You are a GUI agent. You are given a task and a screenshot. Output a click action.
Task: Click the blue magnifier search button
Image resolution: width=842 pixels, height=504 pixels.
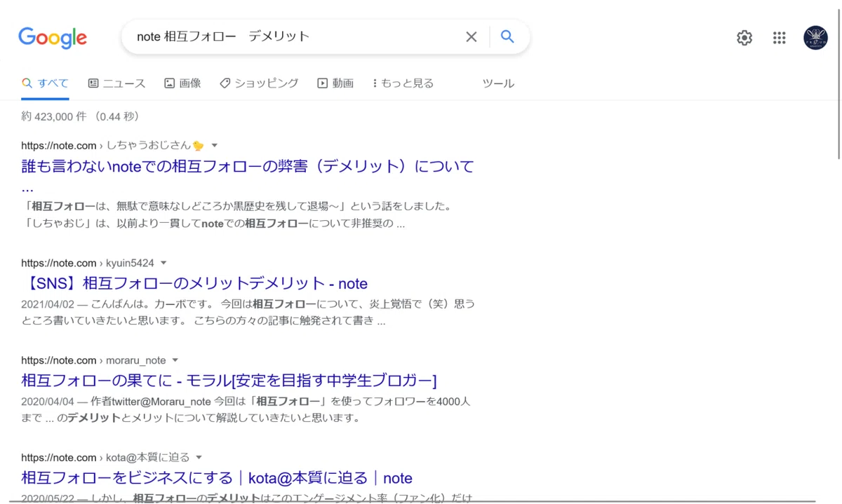[507, 37]
